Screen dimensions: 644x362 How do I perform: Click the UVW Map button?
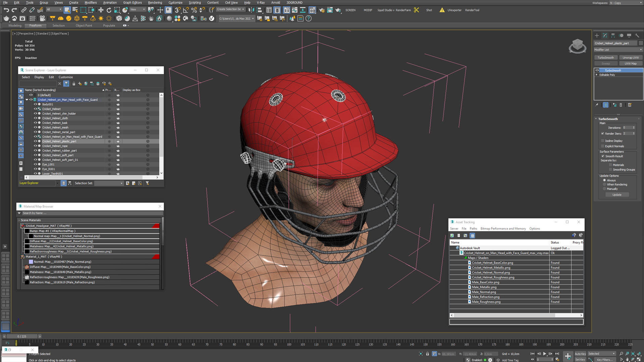(x=631, y=63)
